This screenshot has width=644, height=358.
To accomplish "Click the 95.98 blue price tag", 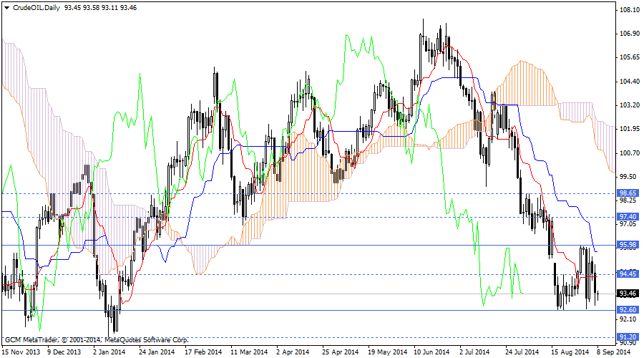I will 628,245.
